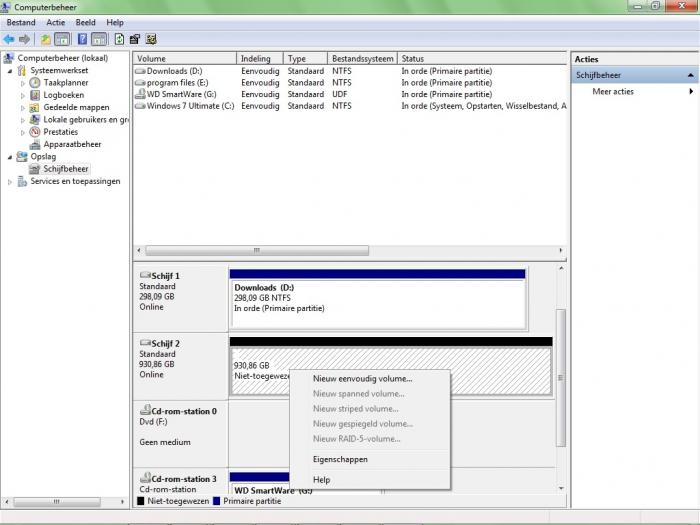Select Eigenschappen in the context menu

tap(340, 460)
